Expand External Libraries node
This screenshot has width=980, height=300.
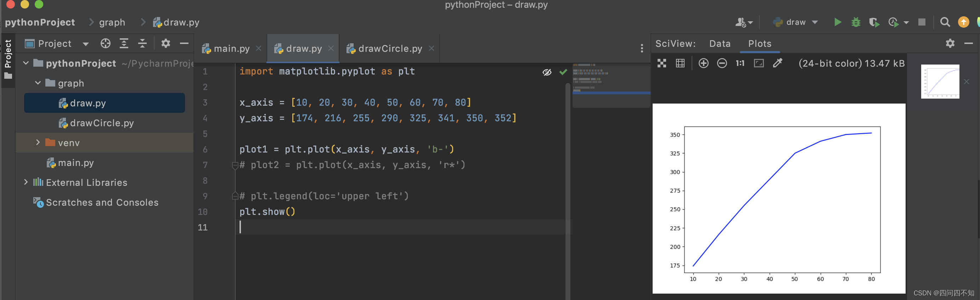(26, 182)
